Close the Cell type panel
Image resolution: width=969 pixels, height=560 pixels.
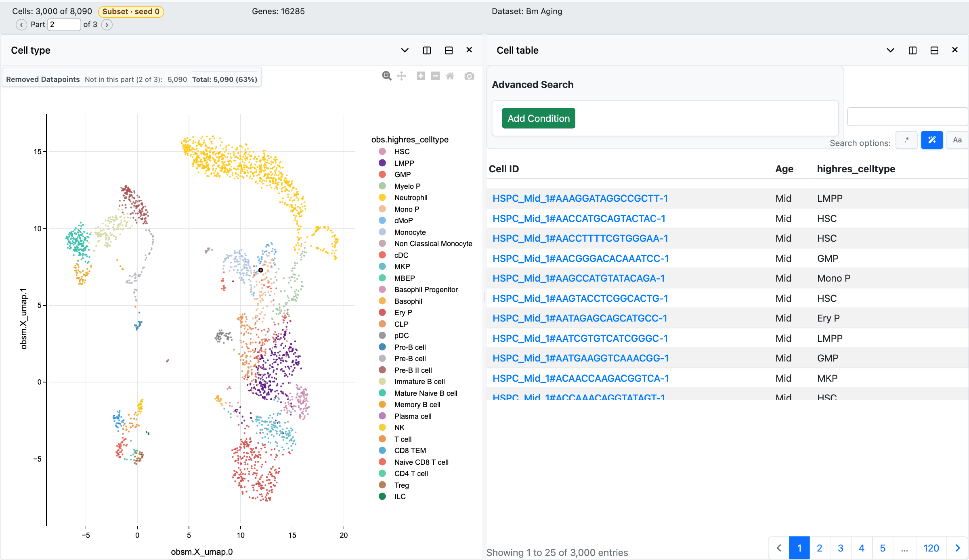tap(469, 50)
